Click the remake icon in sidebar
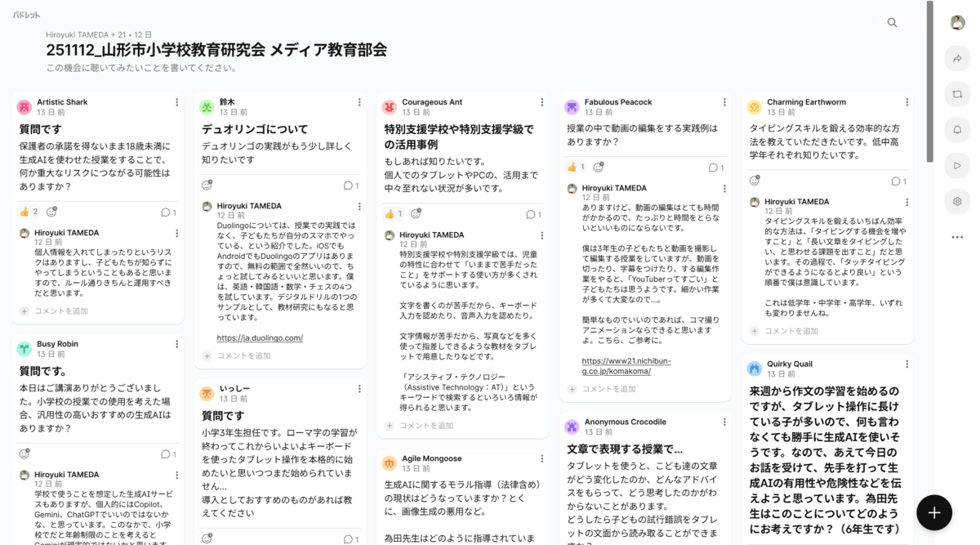The width and height of the screenshot is (980, 545). click(x=957, y=95)
